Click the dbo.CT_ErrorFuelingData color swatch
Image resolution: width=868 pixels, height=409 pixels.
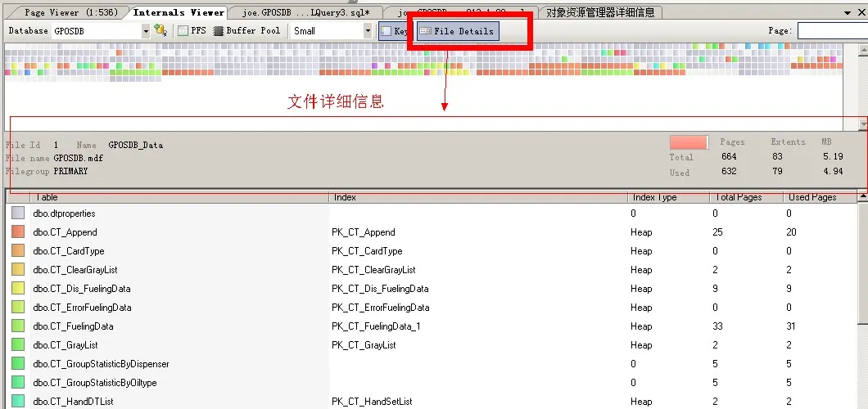click(x=18, y=307)
